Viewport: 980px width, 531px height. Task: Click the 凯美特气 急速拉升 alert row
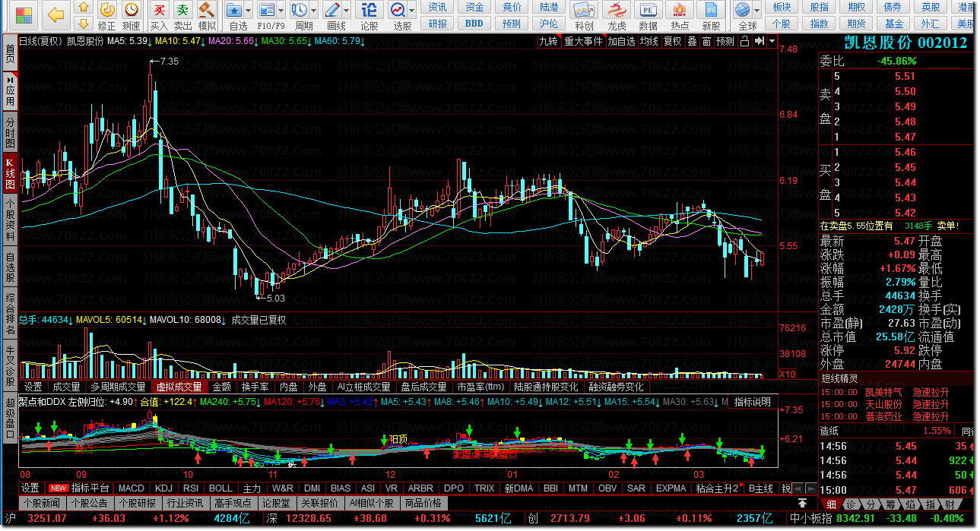(896, 392)
